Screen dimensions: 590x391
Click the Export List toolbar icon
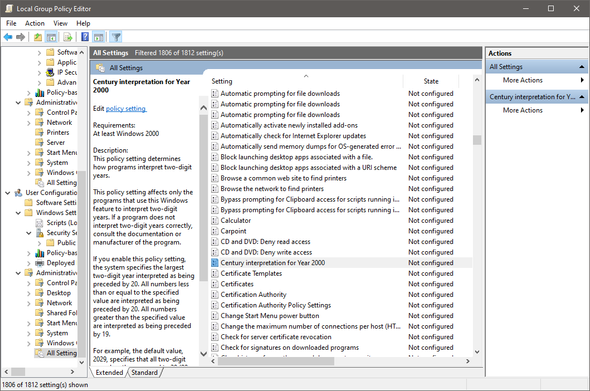tap(67, 37)
